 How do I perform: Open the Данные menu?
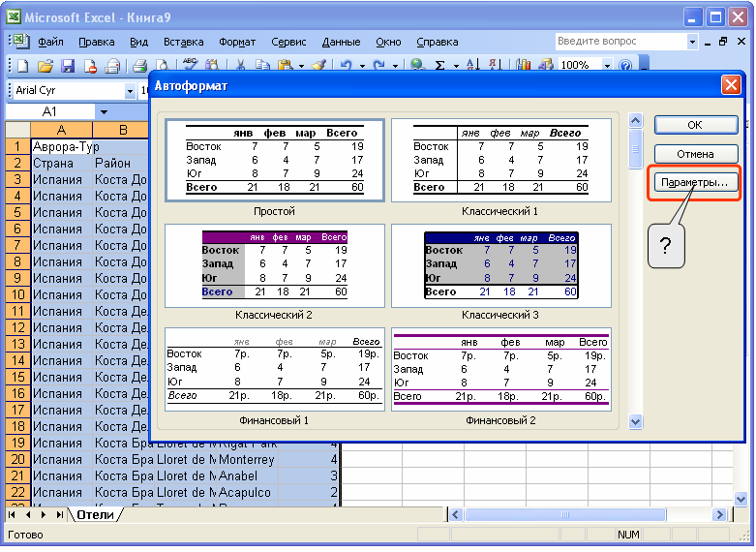pyautogui.click(x=341, y=42)
